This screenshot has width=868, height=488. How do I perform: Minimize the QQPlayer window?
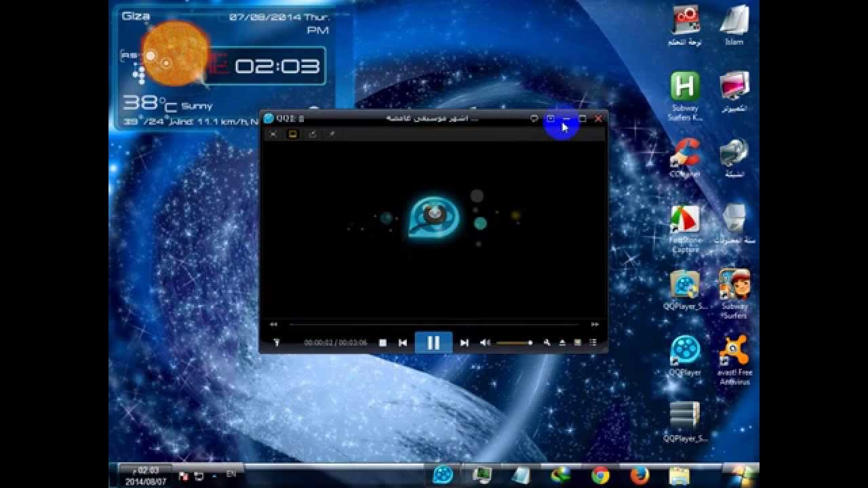point(567,119)
